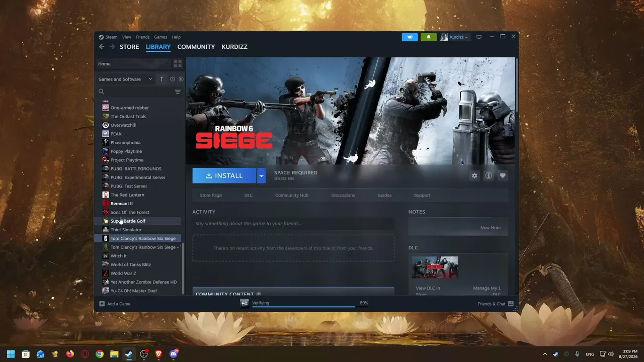
Task: Click the game icon beside Verifying download
Action: tap(245, 304)
